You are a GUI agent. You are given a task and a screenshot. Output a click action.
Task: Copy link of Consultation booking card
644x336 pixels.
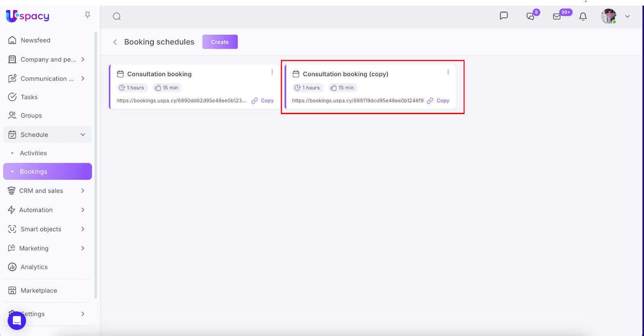(x=262, y=101)
